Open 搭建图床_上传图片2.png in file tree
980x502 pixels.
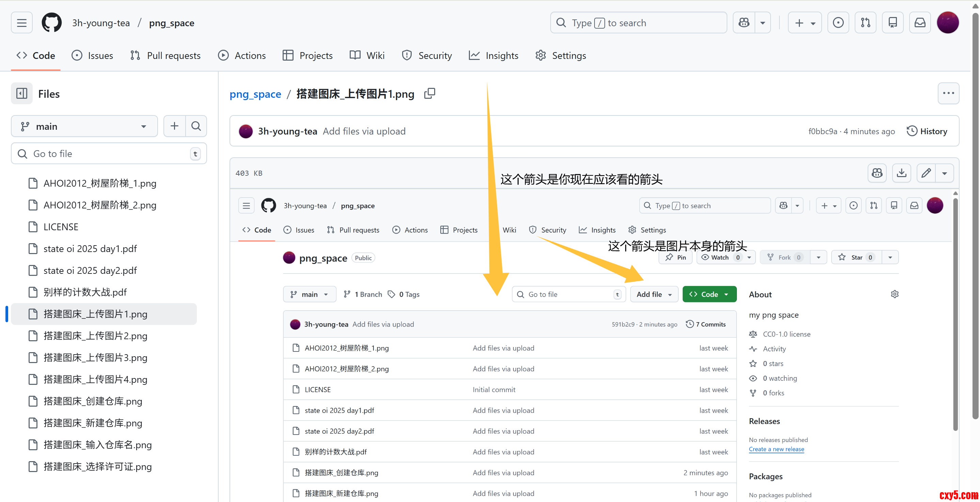pyautogui.click(x=95, y=336)
